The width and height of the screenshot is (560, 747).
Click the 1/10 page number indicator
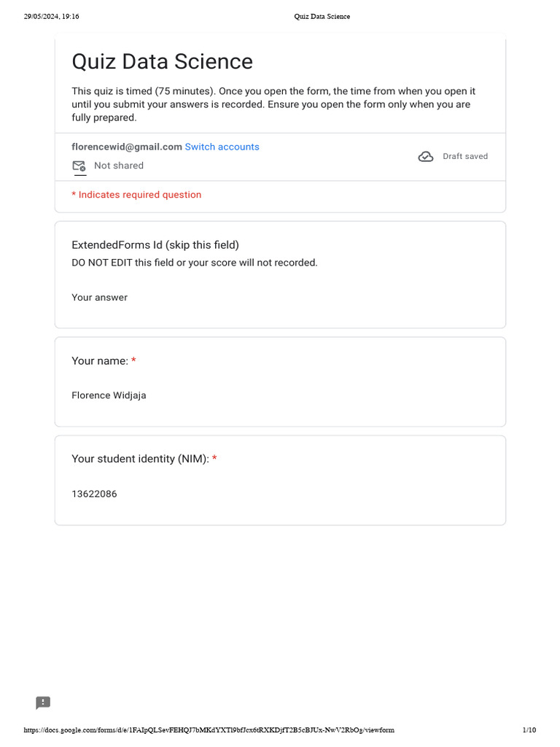click(x=529, y=730)
